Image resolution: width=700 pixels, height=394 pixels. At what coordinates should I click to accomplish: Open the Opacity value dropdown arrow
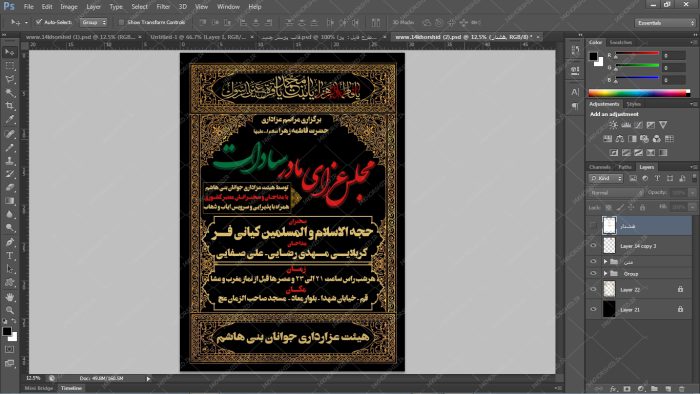click(692, 193)
